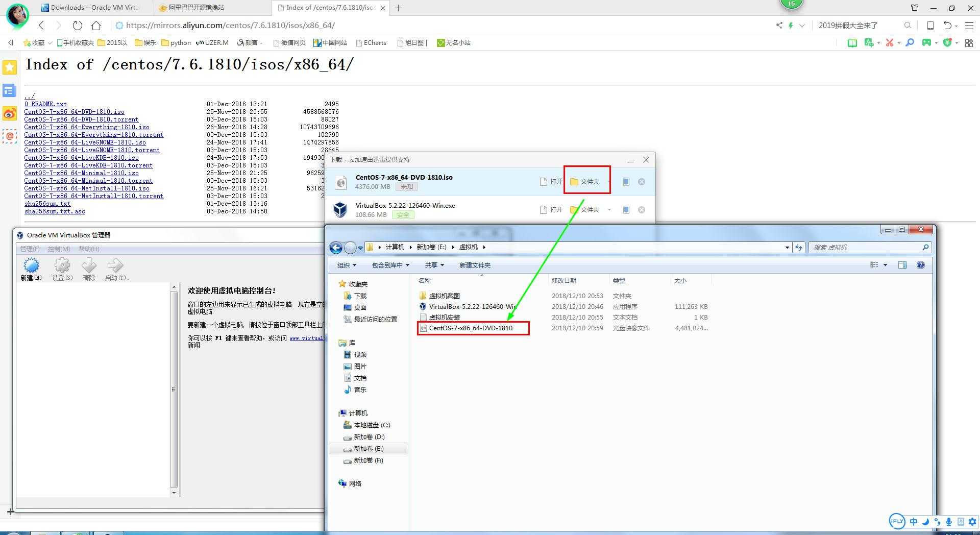The height and width of the screenshot is (535, 980).
Task: Toggle iFLY moon night mode icon
Action: click(x=925, y=521)
